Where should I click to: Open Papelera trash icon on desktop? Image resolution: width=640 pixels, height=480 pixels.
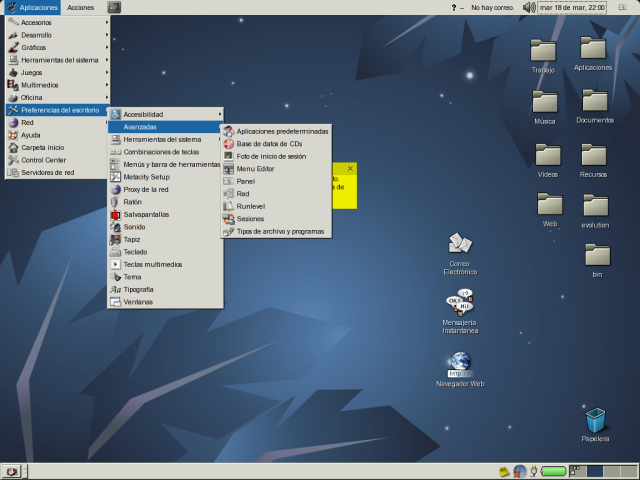pos(595,422)
